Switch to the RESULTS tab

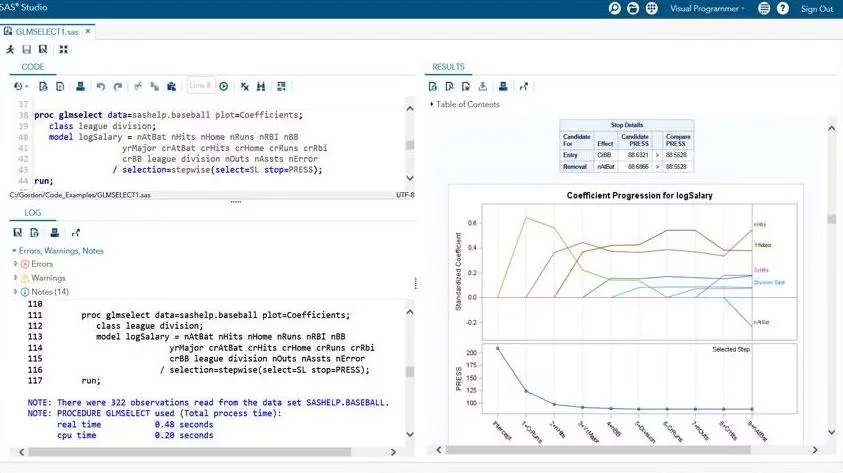tap(448, 67)
